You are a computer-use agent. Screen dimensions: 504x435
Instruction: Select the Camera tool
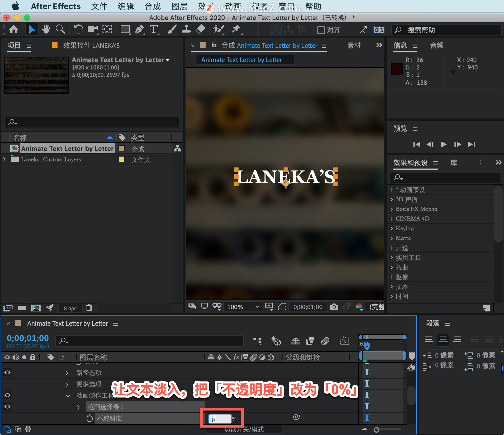pos(93,29)
